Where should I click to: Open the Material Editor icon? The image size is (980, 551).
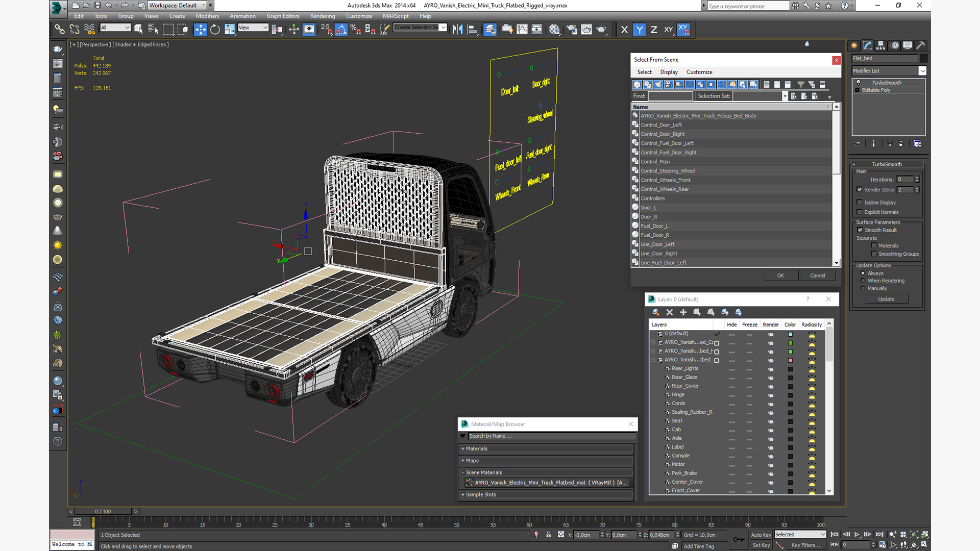click(x=554, y=29)
